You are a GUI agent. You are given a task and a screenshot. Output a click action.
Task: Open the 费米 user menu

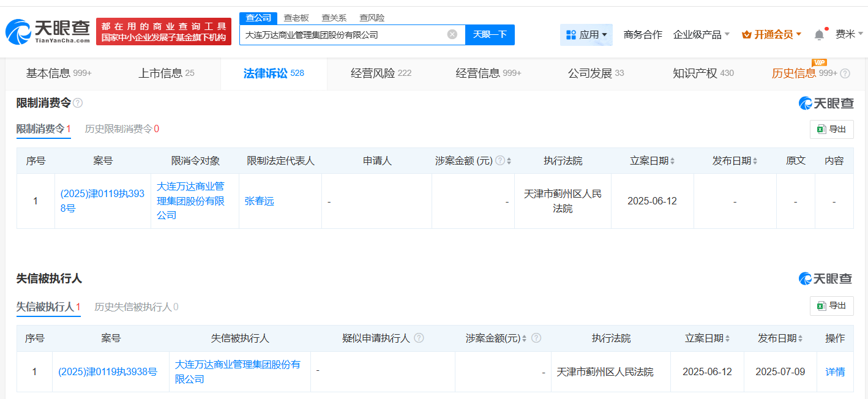pyautogui.click(x=849, y=34)
